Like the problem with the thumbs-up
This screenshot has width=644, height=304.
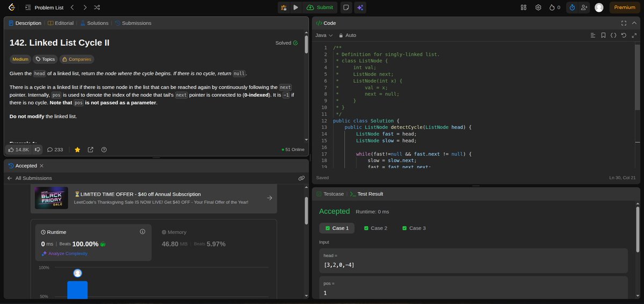tap(18, 149)
